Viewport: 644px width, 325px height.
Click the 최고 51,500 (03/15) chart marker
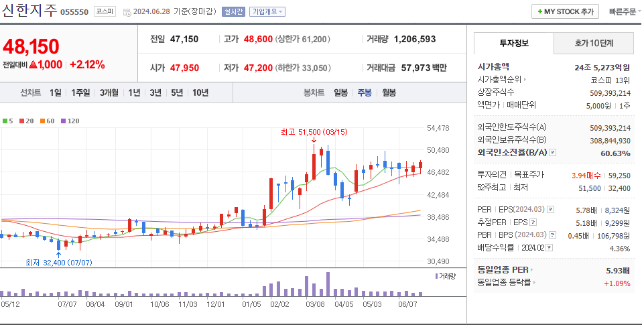click(314, 132)
